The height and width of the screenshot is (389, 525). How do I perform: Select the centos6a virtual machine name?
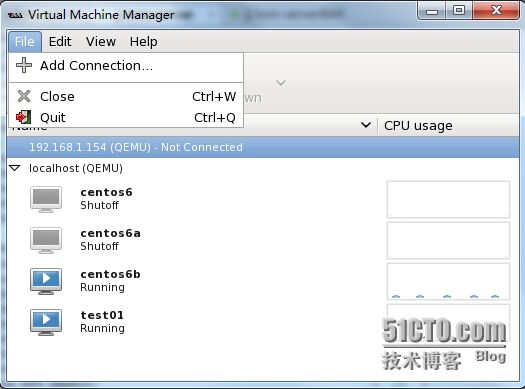(110, 233)
